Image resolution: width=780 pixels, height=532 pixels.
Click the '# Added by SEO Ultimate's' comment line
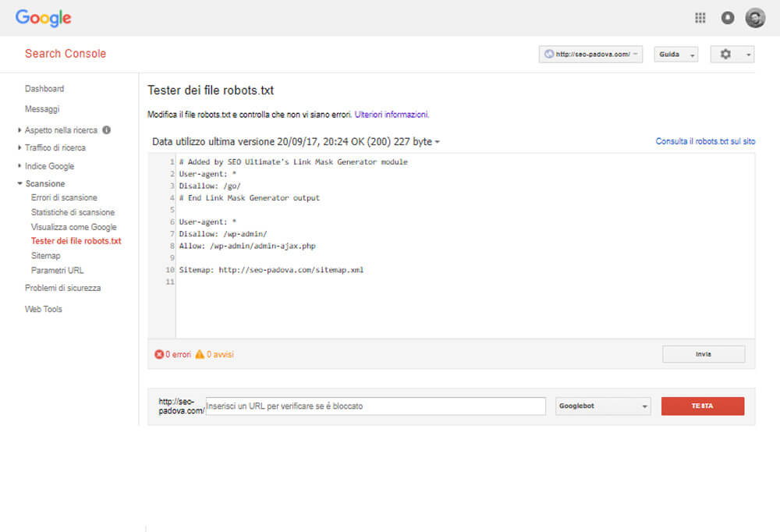point(293,161)
